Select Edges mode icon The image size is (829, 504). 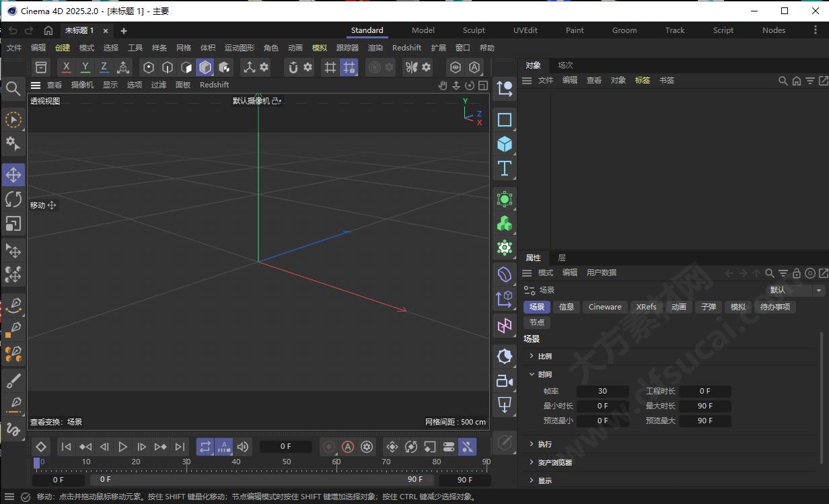click(168, 67)
